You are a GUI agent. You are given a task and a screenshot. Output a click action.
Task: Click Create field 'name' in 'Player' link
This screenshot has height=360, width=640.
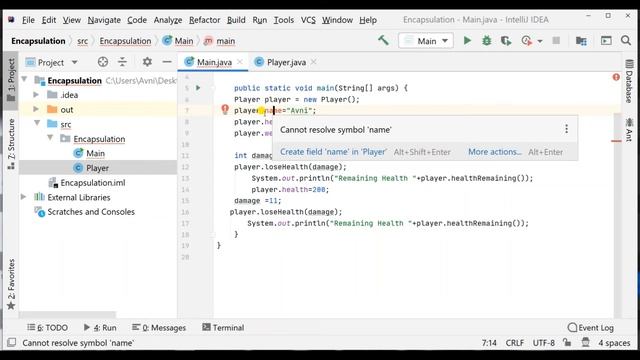pos(333,152)
